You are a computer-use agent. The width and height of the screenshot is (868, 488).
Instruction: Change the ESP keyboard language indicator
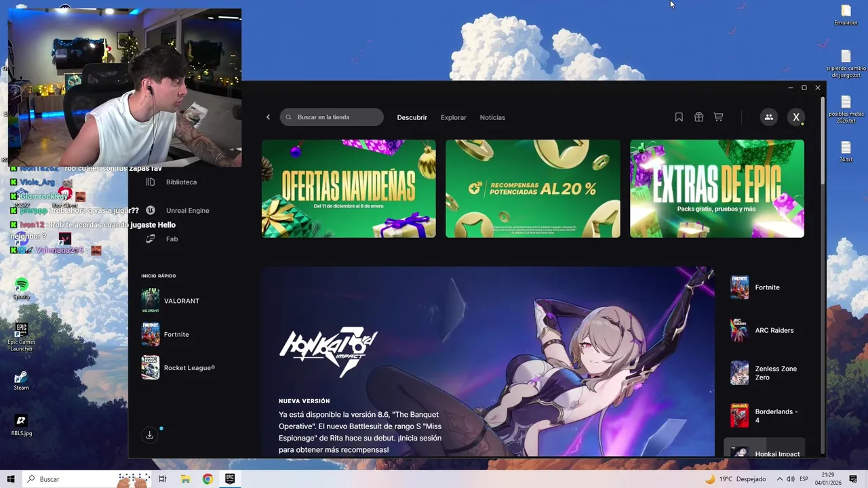[804, 479]
